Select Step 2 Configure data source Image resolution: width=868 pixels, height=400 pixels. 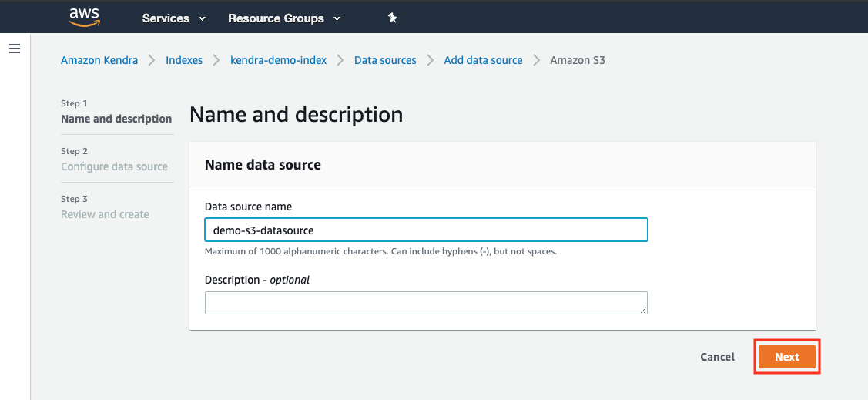[114, 166]
